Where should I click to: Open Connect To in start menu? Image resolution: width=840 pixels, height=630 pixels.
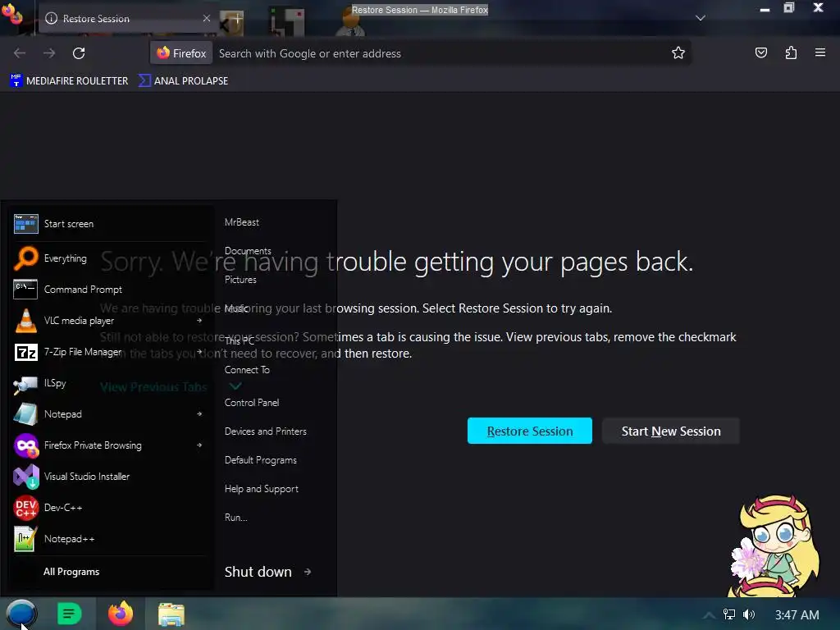click(247, 370)
